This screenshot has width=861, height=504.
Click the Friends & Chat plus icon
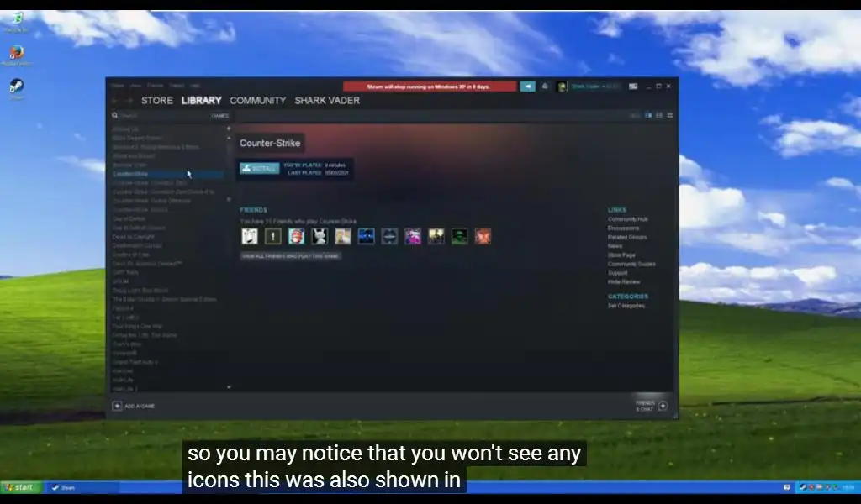pyautogui.click(x=663, y=407)
